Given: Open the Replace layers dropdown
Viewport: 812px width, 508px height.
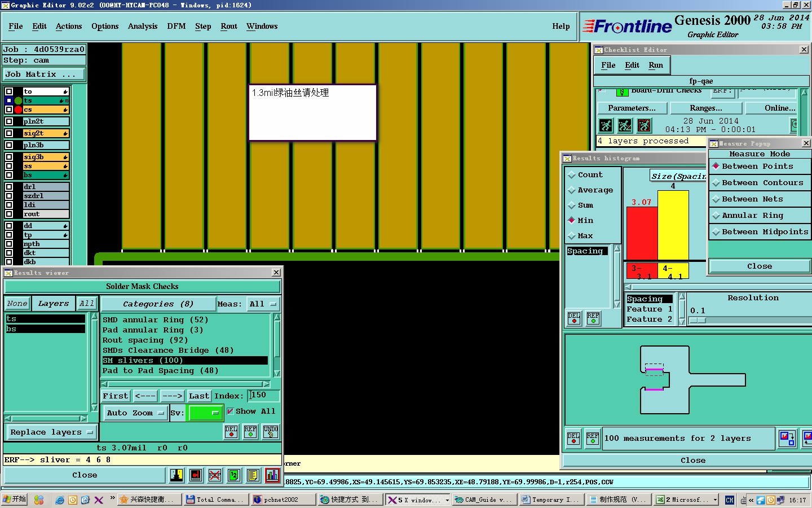Looking at the screenshot, I should click(51, 432).
